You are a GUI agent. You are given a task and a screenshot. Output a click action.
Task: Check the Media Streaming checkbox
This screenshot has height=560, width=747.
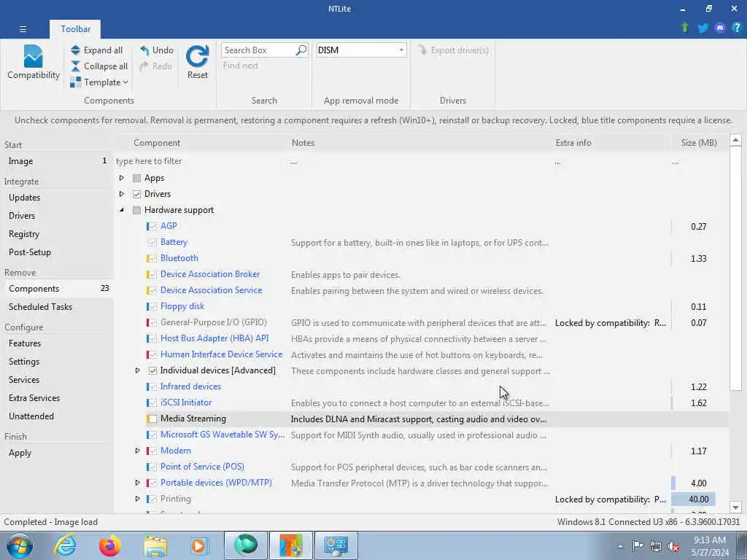[x=152, y=419]
